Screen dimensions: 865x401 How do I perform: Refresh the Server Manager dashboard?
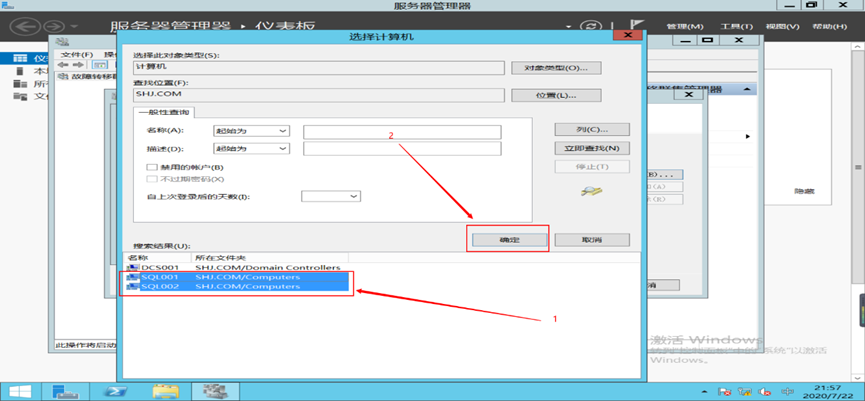(592, 26)
